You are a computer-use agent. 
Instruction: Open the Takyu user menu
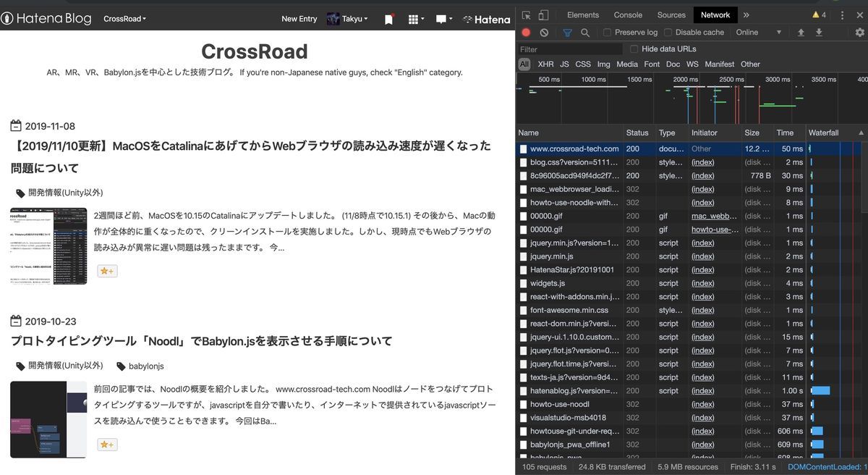(x=347, y=19)
